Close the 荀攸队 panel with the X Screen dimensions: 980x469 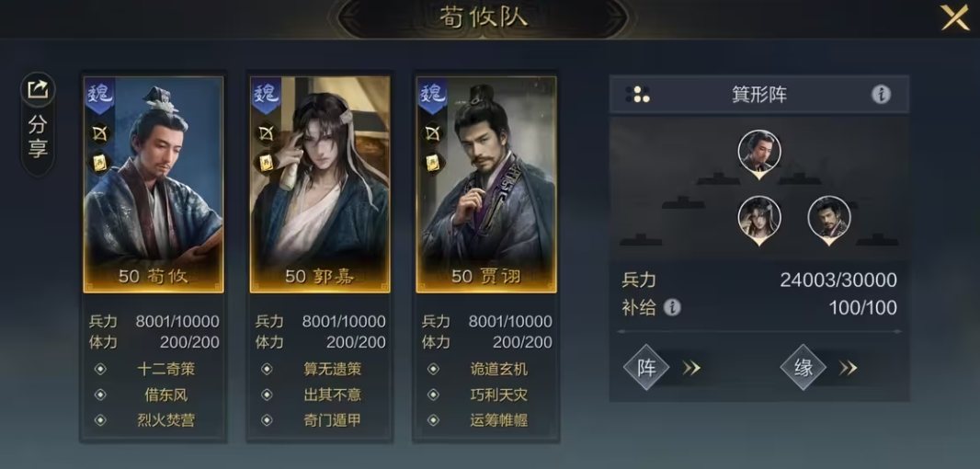point(955,17)
